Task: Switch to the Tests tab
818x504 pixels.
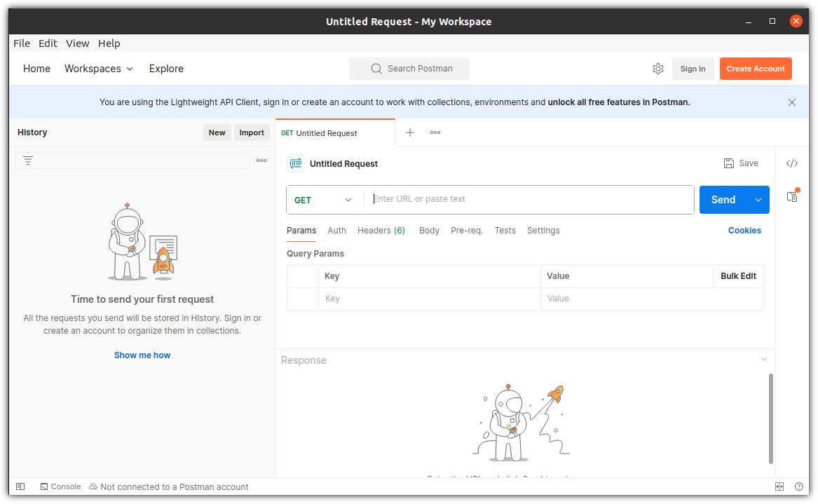Action: (505, 231)
